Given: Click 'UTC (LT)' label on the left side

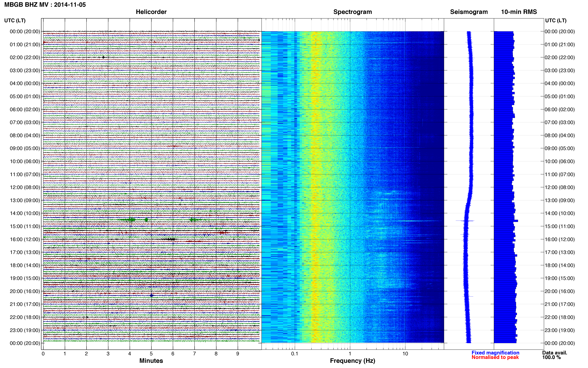Looking at the screenshot, I should click(15, 20).
